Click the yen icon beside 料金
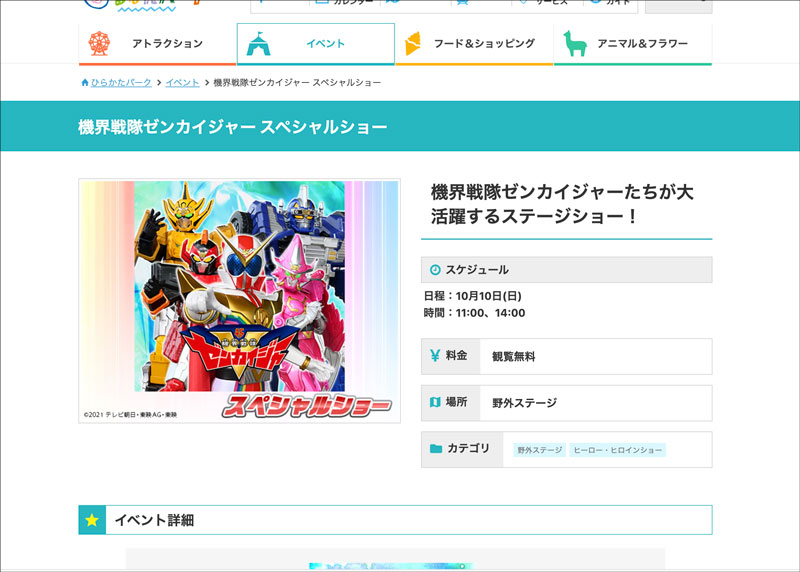 435,356
